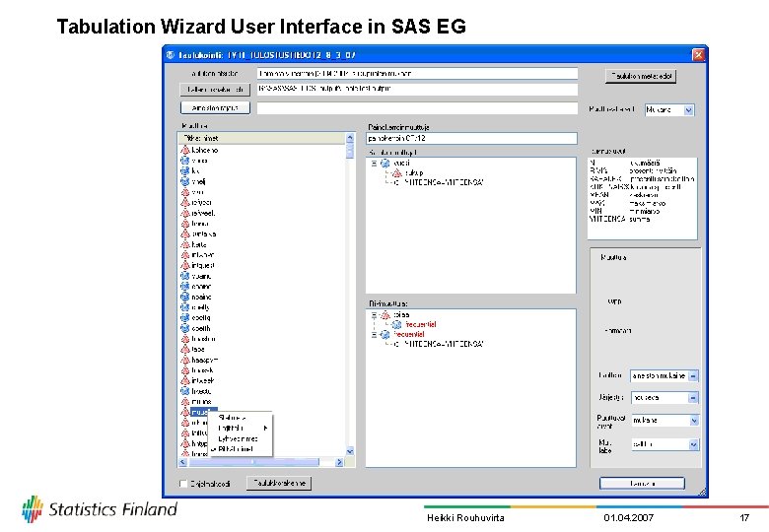Click the top node icon in the column tree
Screen dimensions: 769x532
[385, 163]
